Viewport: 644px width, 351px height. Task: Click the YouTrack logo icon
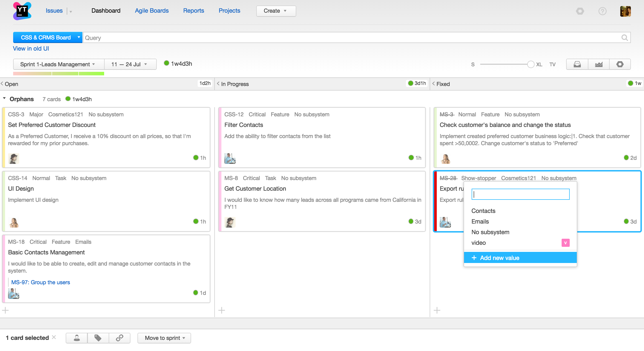[x=22, y=11]
